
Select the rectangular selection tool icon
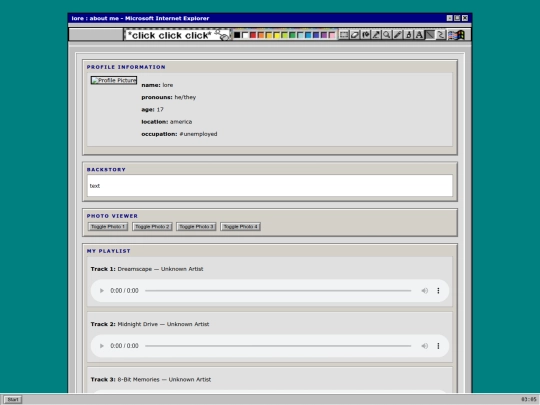(344, 35)
